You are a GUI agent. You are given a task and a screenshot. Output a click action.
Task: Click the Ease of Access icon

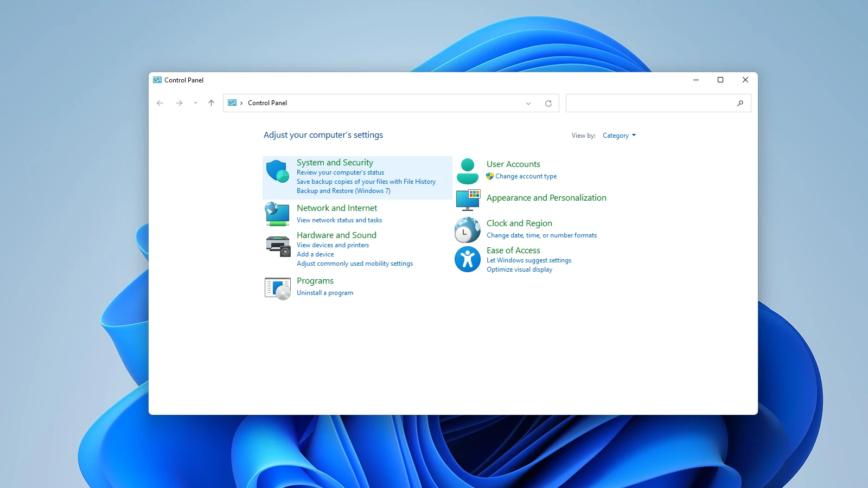pyautogui.click(x=467, y=259)
